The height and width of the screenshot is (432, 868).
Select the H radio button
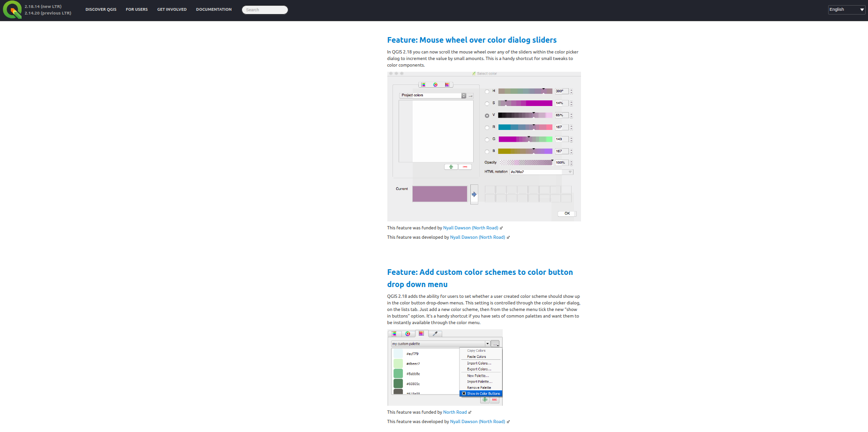pyautogui.click(x=487, y=91)
